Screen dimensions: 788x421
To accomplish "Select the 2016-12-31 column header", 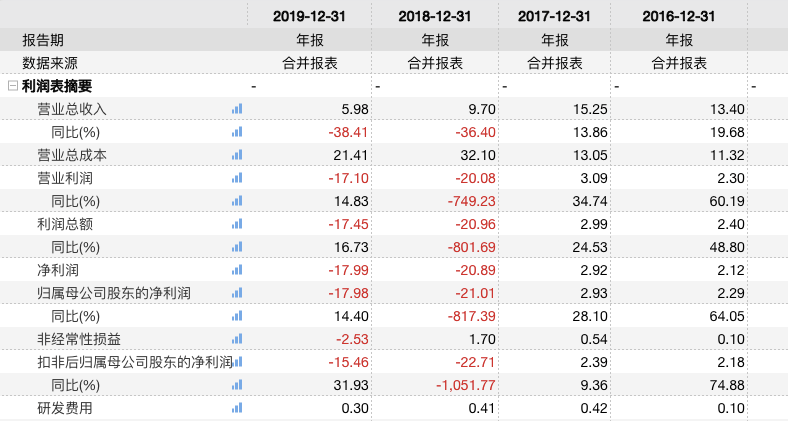I will click(678, 17).
